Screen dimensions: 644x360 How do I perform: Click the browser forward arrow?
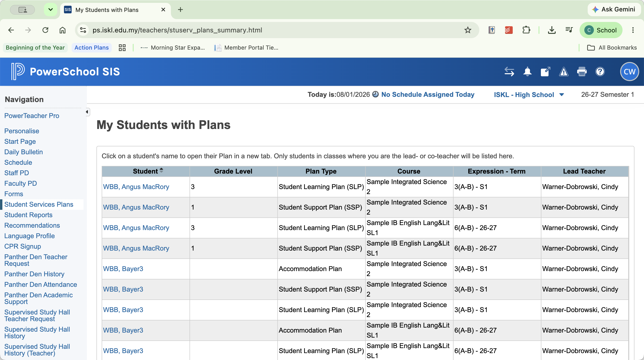[x=28, y=30]
